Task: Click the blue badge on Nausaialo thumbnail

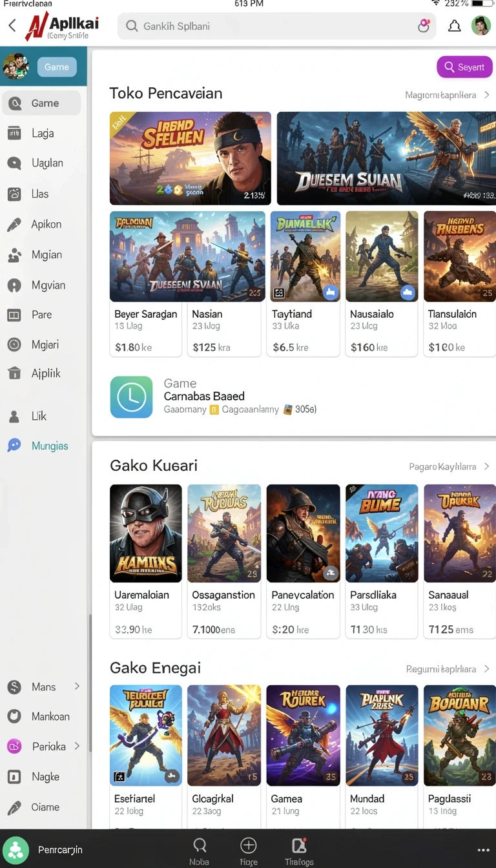Action: pos(408,292)
